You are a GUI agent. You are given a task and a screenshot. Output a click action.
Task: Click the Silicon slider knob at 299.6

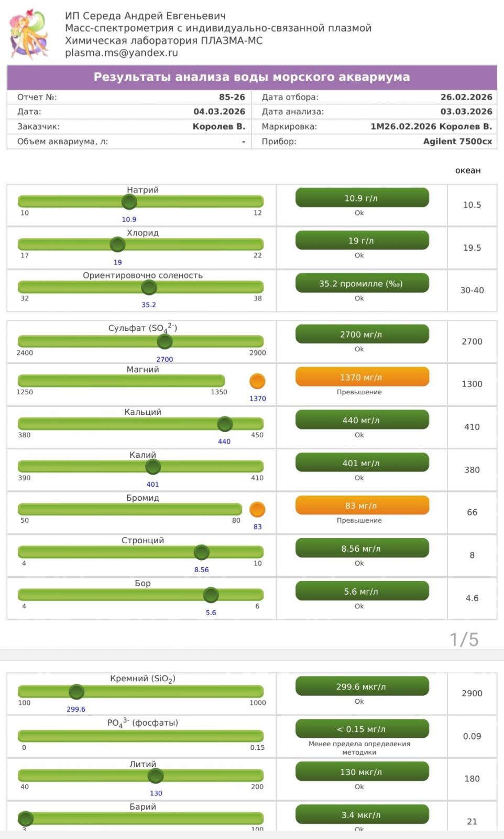[x=76, y=692]
